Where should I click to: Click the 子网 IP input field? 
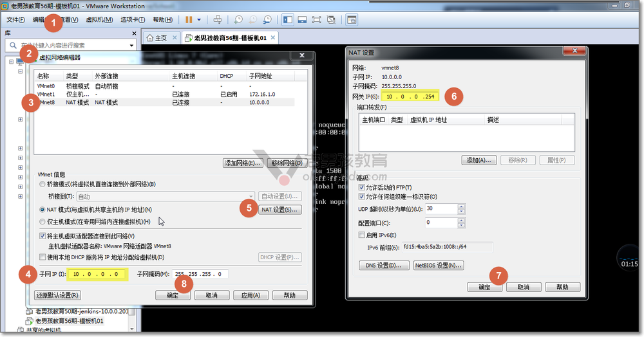coord(98,274)
